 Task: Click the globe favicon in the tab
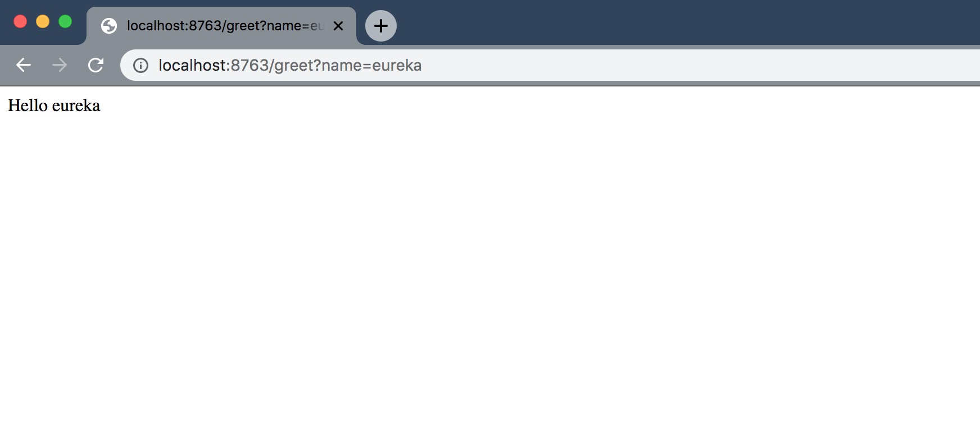109,26
